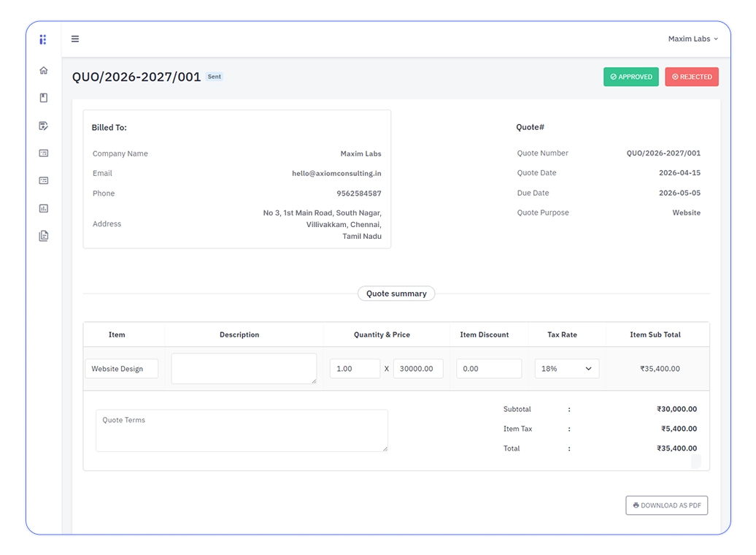756x555 pixels.
Task: Click the Website Design item field
Action: (121, 369)
